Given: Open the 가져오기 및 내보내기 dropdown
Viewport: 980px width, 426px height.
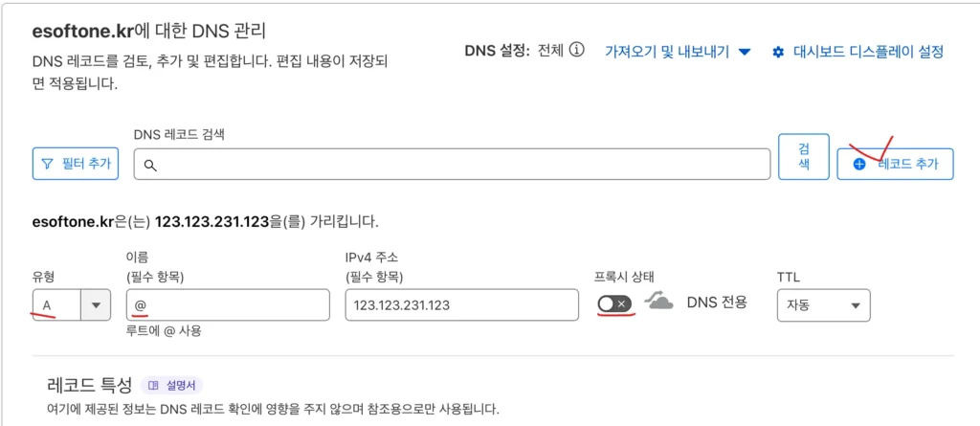Looking at the screenshot, I should point(678,51).
